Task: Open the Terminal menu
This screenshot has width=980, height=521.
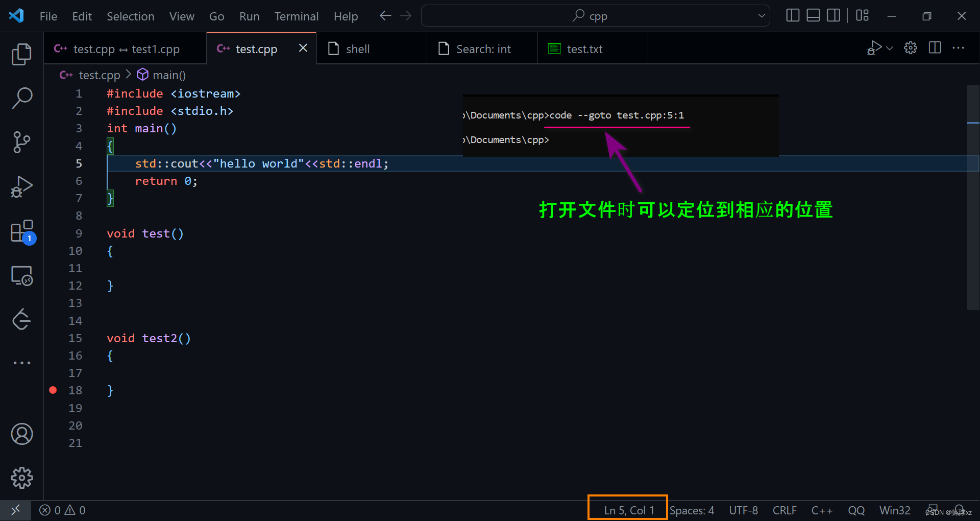Action: pyautogui.click(x=297, y=16)
